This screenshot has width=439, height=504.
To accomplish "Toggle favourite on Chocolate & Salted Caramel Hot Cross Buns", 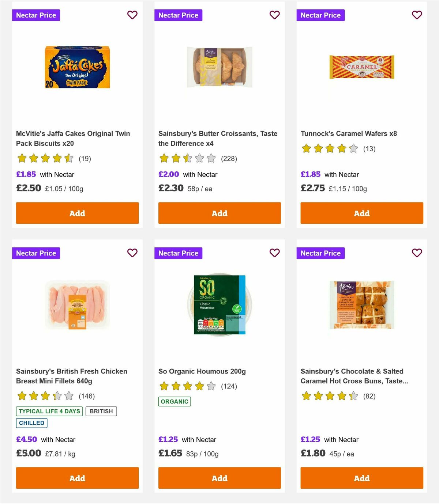I will (417, 253).
